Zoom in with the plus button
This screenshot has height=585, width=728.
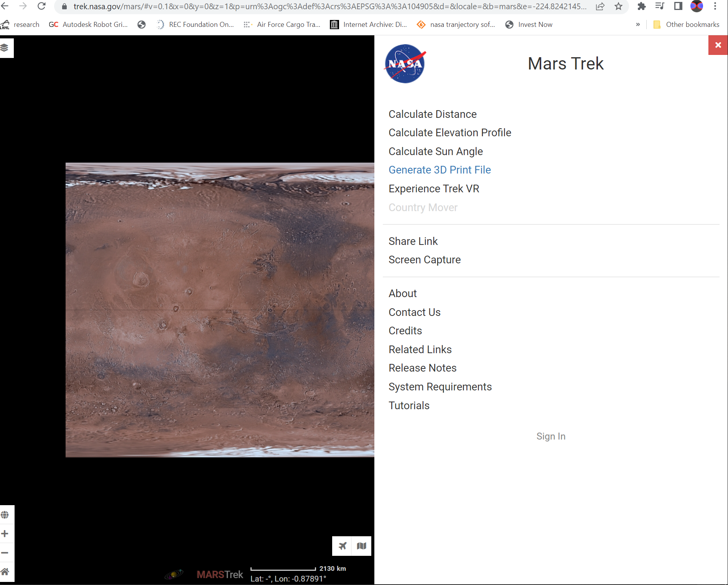coord(5,534)
